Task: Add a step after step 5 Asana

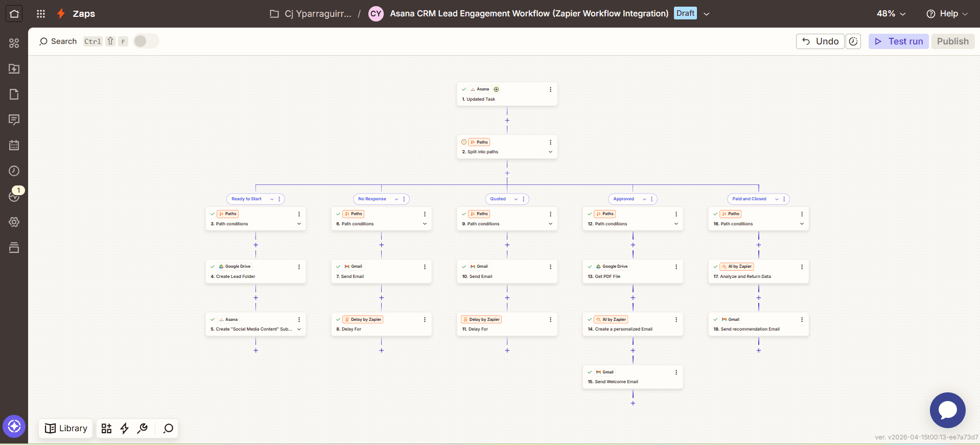Action: pyautogui.click(x=255, y=350)
